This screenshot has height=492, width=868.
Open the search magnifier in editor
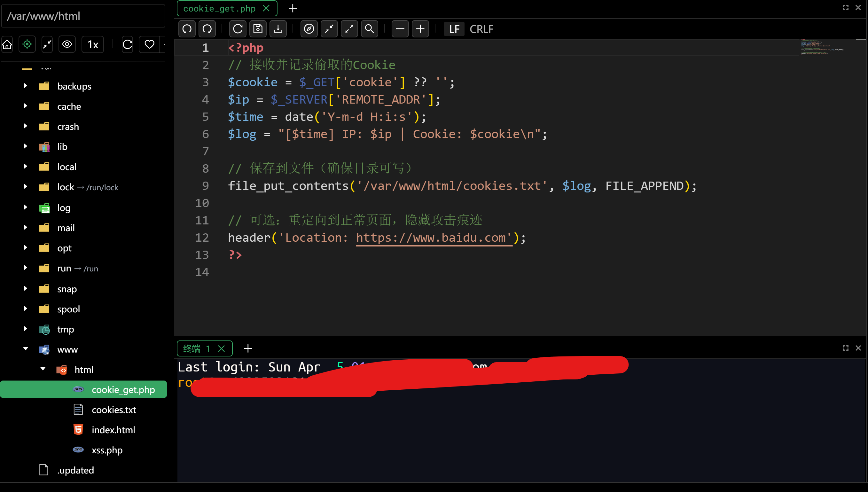369,29
